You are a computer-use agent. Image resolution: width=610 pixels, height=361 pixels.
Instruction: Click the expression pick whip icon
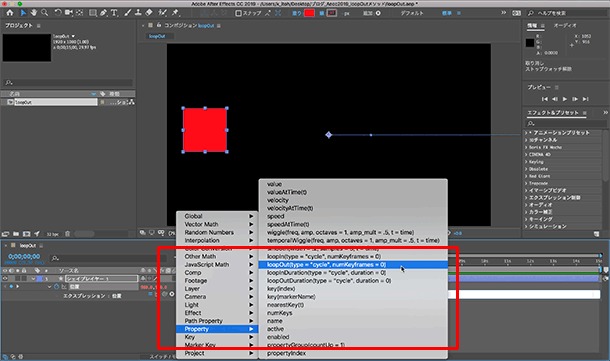[x=165, y=294]
